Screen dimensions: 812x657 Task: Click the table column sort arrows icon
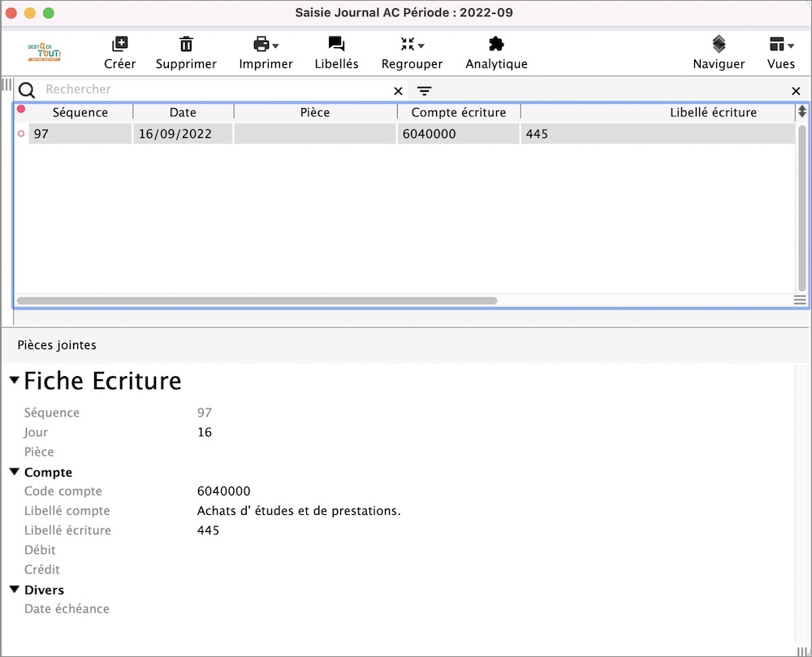(801, 111)
